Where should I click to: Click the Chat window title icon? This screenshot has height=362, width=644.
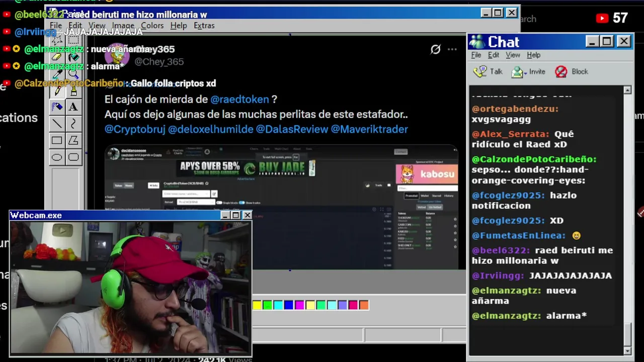pyautogui.click(x=476, y=42)
